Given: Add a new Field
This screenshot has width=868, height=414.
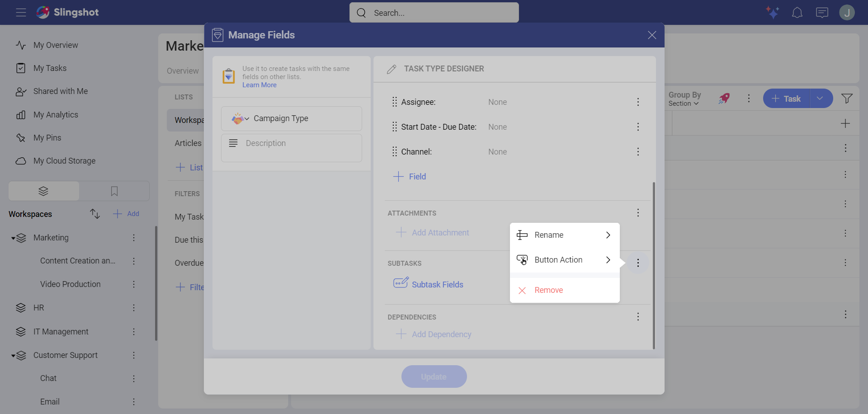Looking at the screenshot, I should pos(410,177).
